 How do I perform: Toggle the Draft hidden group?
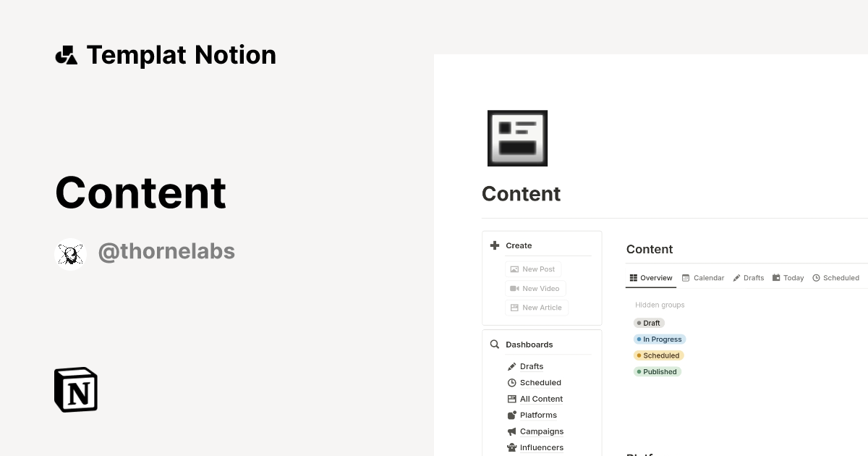click(x=649, y=323)
